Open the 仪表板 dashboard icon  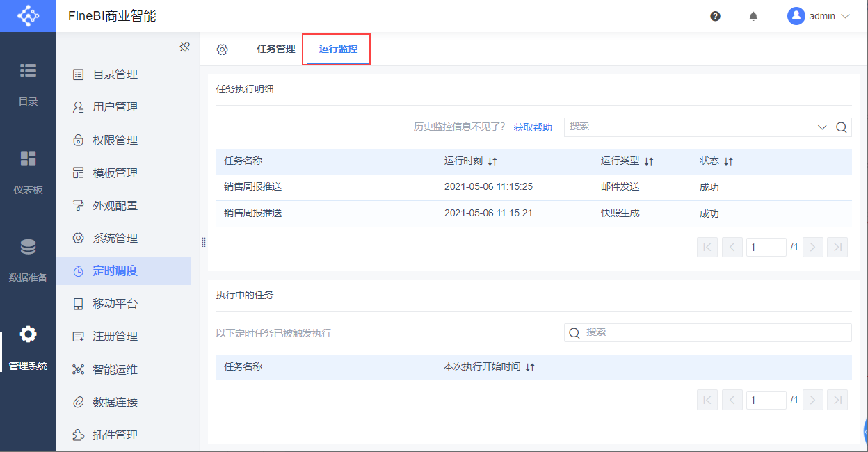pos(28,158)
